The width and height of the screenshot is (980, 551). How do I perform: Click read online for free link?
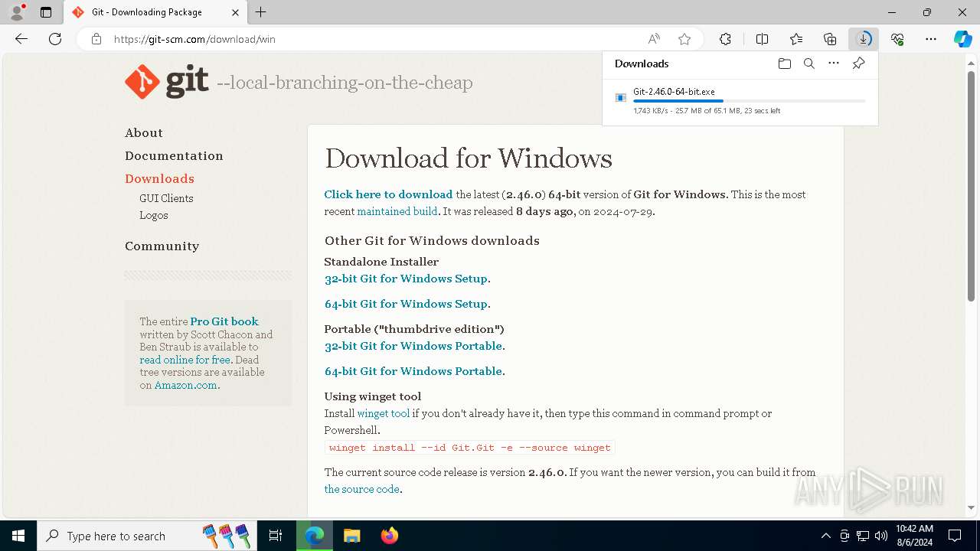pyautogui.click(x=185, y=360)
